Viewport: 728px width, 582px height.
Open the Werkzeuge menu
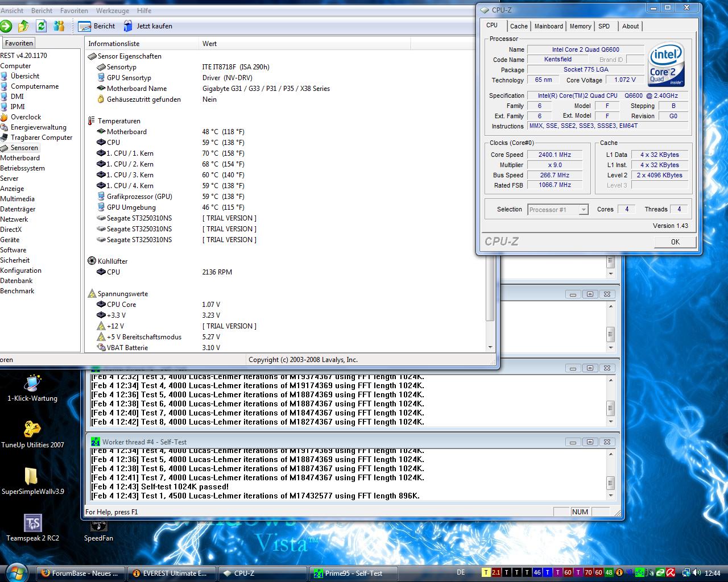[x=112, y=10]
